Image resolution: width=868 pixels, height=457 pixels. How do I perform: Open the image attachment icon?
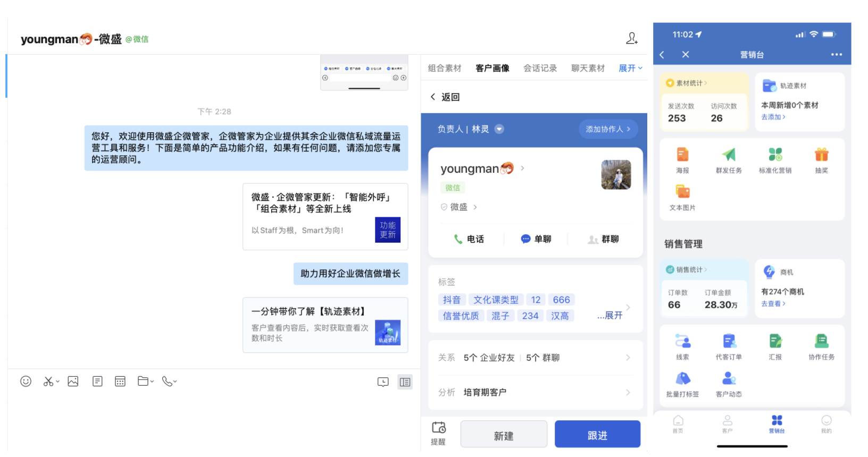[x=73, y=382]
